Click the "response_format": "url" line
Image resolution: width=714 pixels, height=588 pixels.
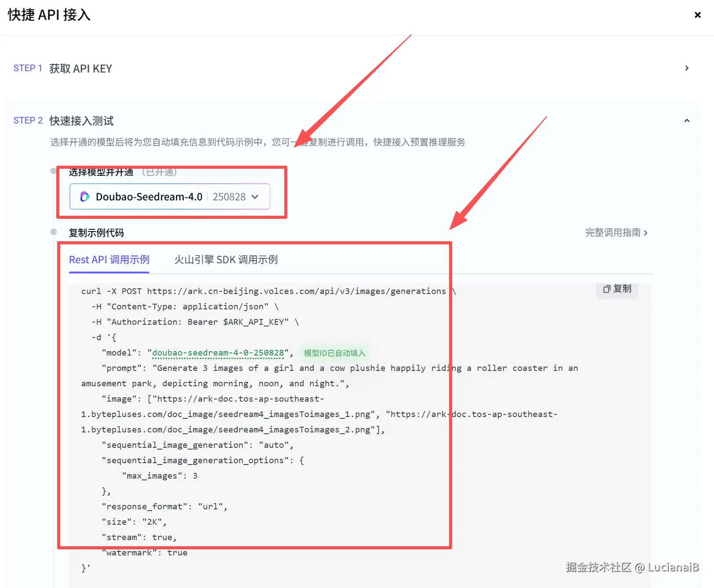pyautogui.click(x=165, y=506)
